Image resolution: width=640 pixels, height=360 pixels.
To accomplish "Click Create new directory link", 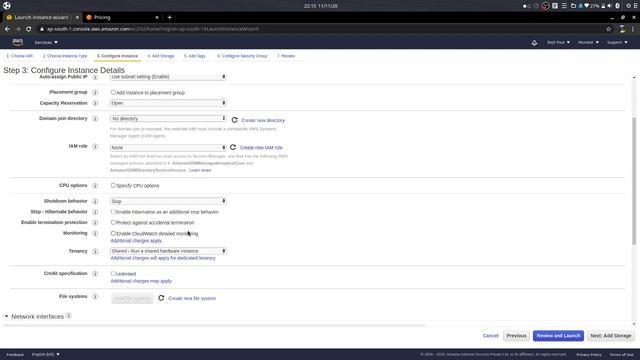I will coord(263,120).
